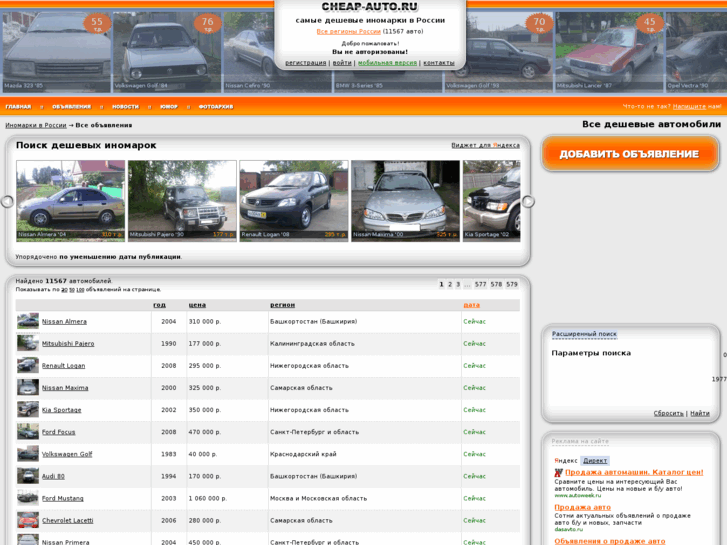
Task: Open Mitsubishi Lancer '87 header banner photo
Action: pos(609,52)
